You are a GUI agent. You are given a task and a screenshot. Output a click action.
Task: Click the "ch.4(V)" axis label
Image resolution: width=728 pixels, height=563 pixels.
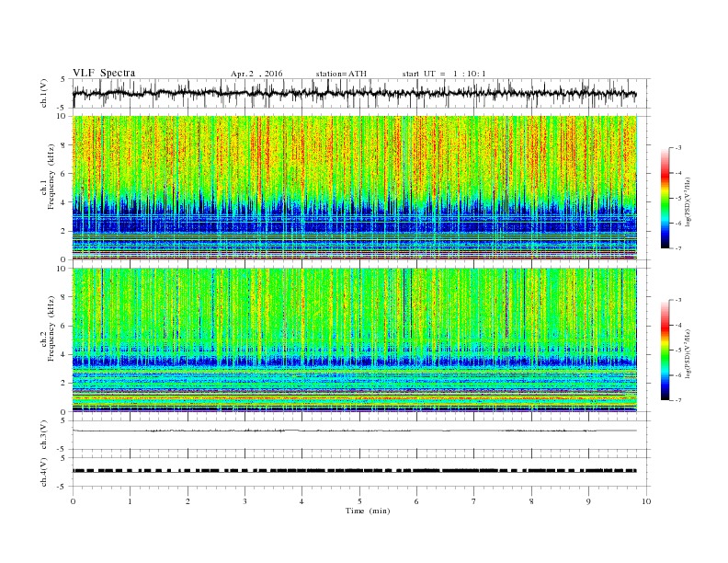(x=43, y=472)
